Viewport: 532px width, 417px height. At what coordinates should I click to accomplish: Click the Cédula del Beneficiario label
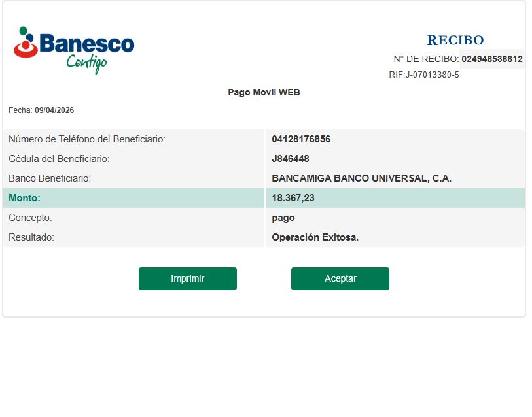pos(59,159)
